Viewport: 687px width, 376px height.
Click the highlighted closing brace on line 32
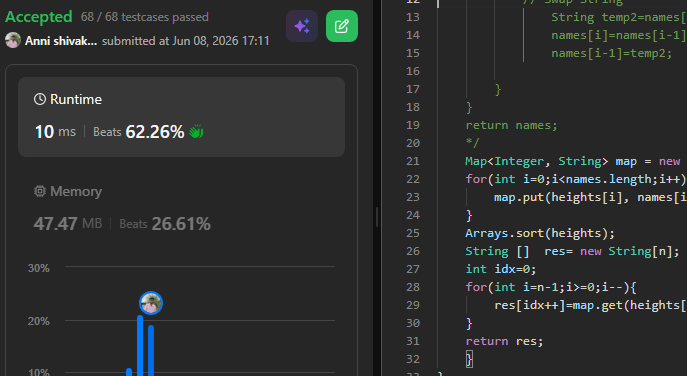click(469, 359)
